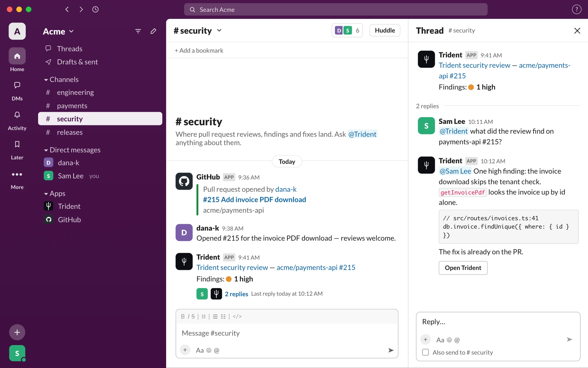Open the engineering channel

coord(100,92)
